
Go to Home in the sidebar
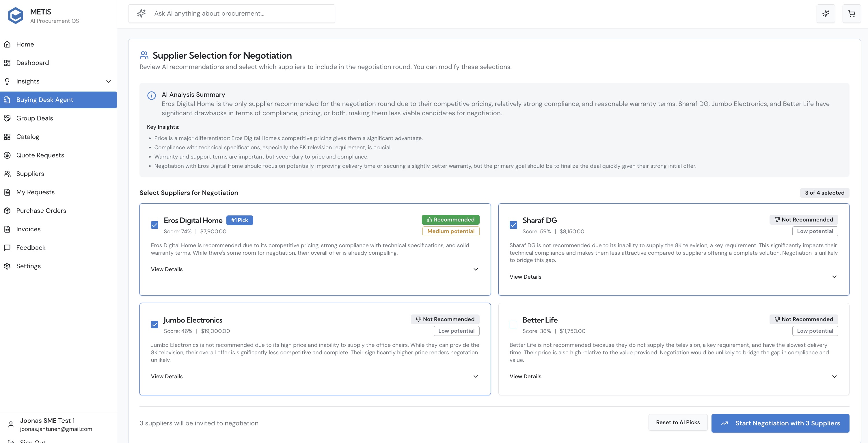pyautogui.click(x=58, y=44)
